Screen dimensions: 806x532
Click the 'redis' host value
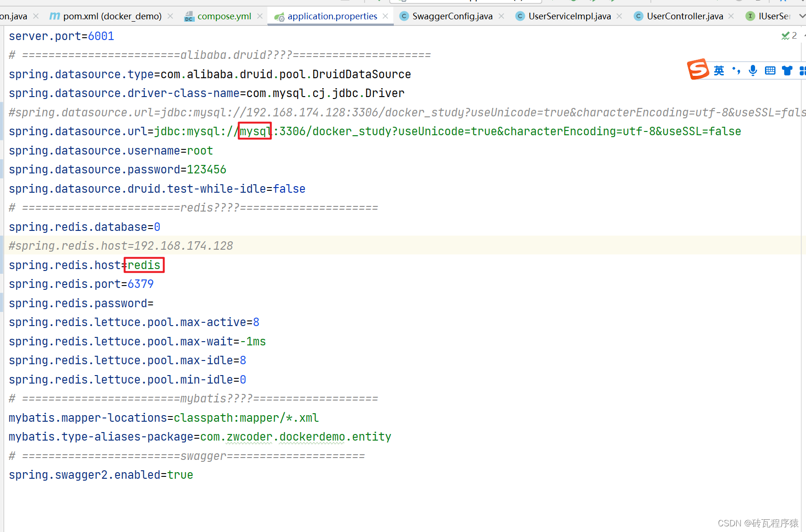[144, 265]
